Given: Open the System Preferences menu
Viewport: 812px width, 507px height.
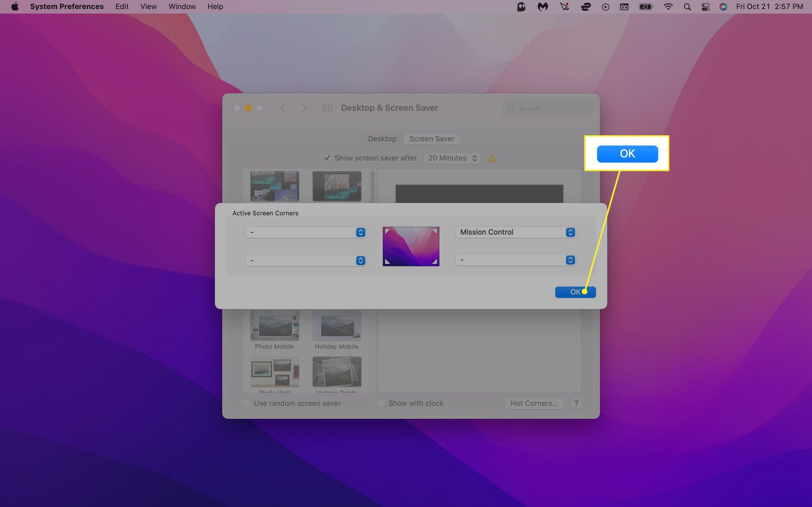Looking at the screenshot, I should 67,6.
